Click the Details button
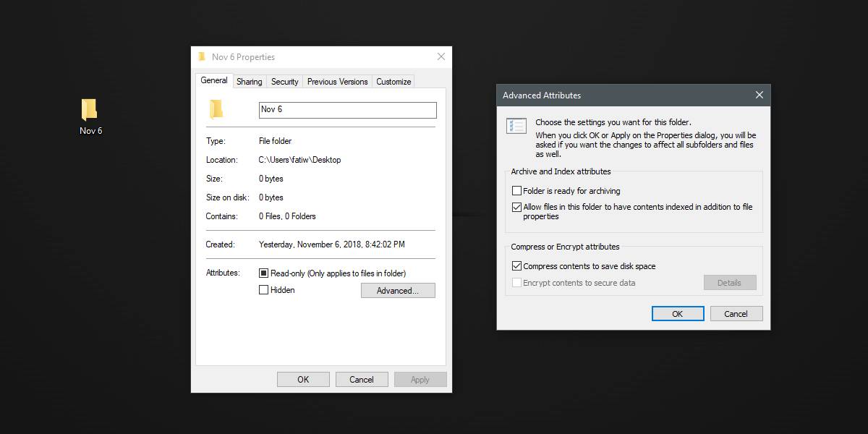868x434 pixels. [730, 283]
